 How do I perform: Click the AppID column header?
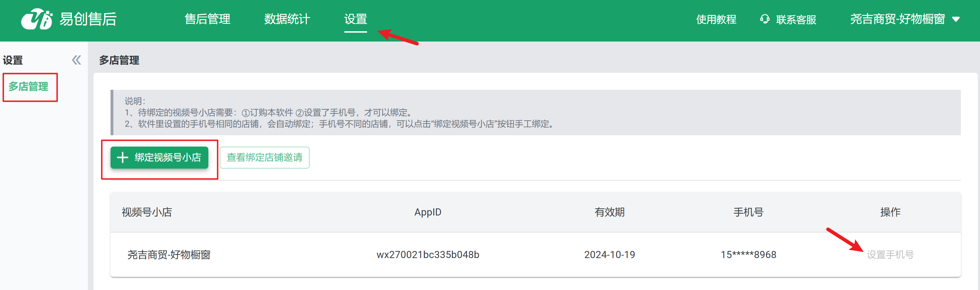428,212
